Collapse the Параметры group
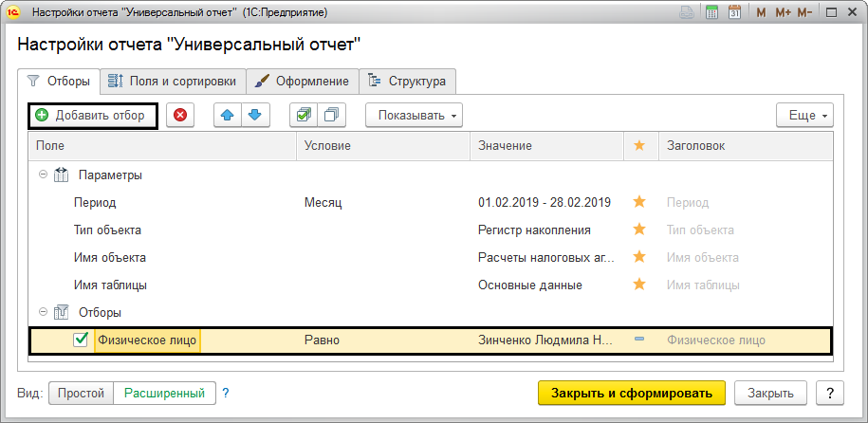 coord(43,175)
